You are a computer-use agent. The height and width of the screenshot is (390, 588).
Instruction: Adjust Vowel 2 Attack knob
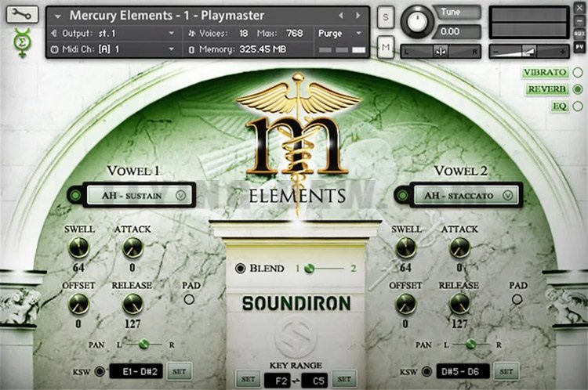(459, 247)
